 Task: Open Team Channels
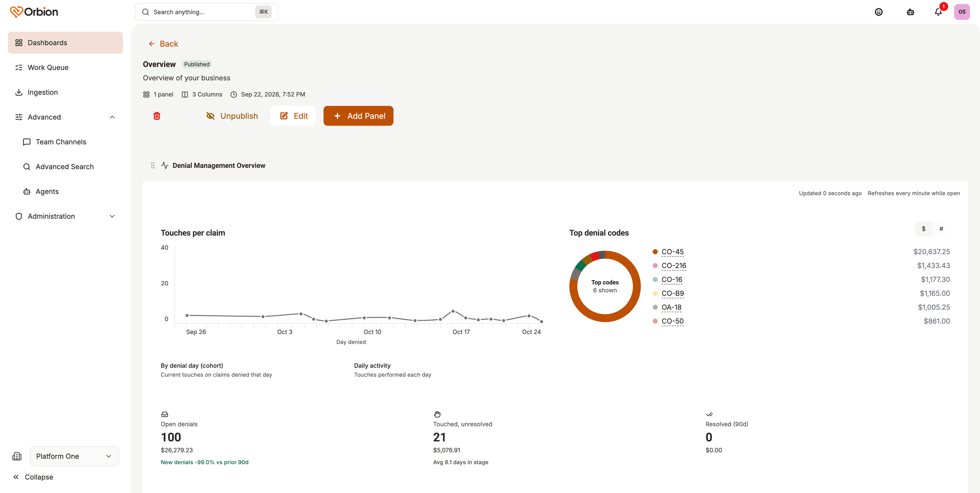tap(69, 142)
